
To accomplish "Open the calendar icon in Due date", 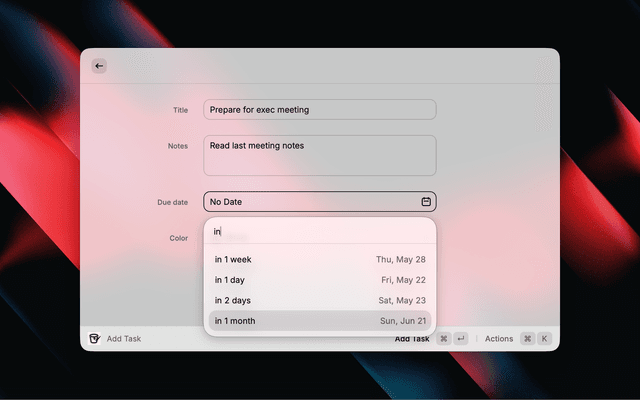I will click(x=426, y=202).
